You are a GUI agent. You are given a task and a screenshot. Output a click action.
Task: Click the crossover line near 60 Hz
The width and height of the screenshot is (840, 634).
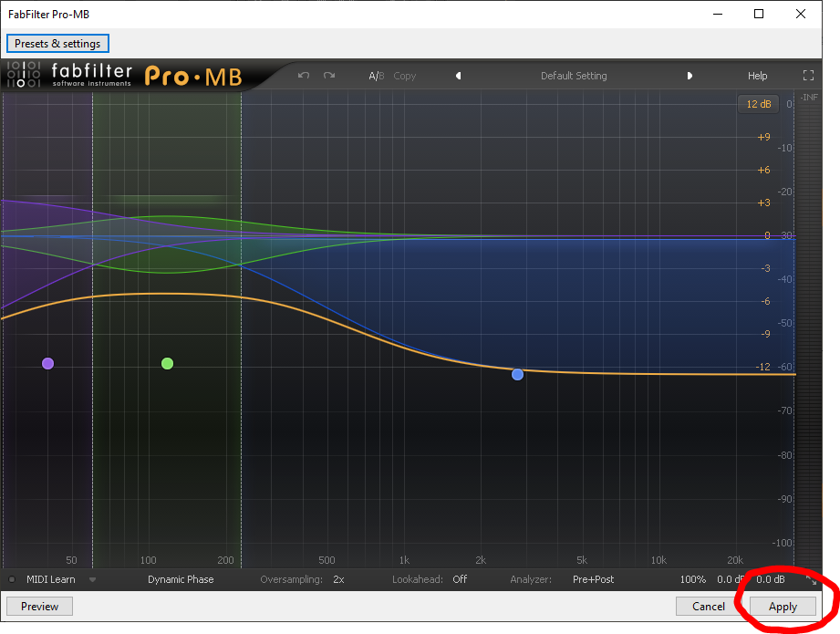pos(93,329)
